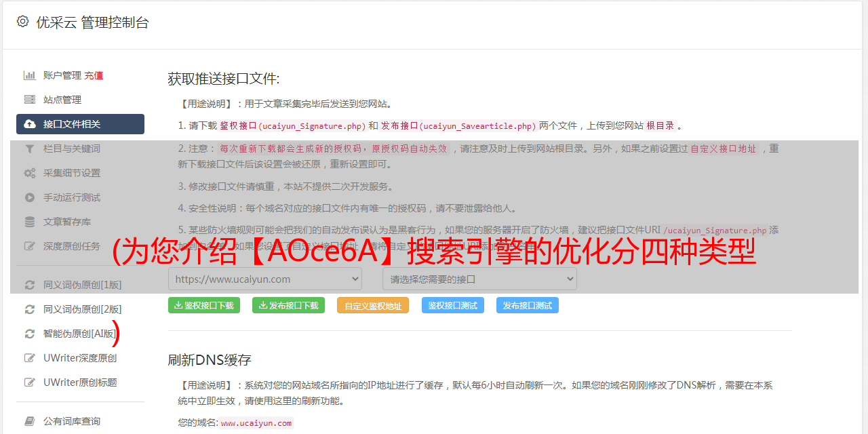This screenshot has height=434, width=868.
Task: Click the edit icon for UWriter深度原创
Action: [29, 358]
